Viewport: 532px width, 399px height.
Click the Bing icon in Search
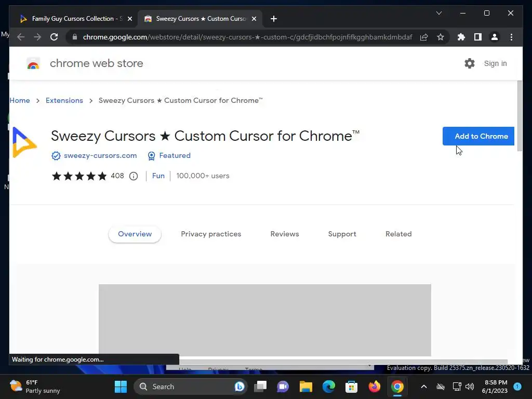tap(239, 387)
